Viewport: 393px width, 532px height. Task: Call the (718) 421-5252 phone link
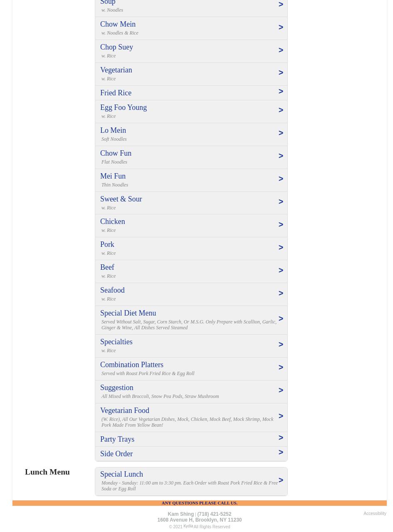[x=214, y=514]
